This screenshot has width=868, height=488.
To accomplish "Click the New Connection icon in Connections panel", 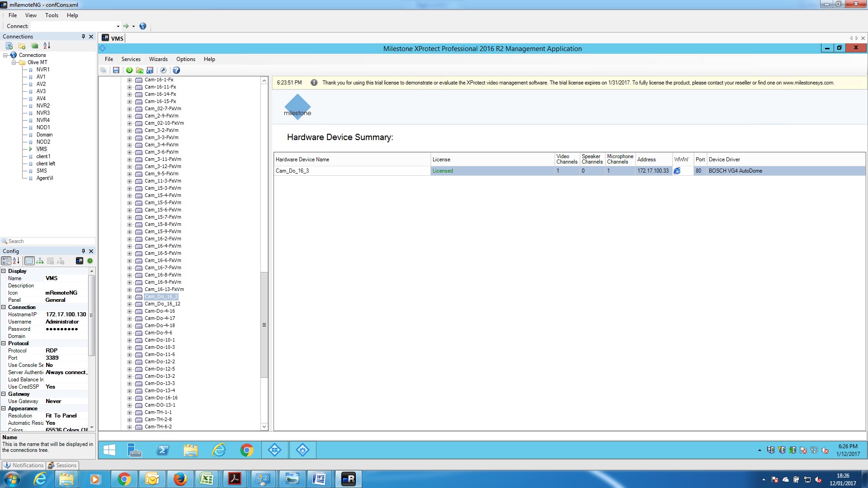I will tap(9, 46).
